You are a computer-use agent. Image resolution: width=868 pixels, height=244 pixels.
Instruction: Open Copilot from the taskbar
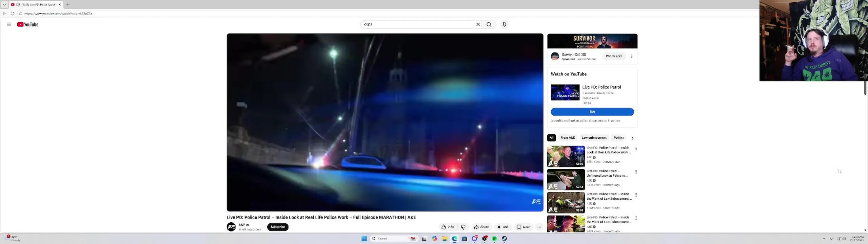coord(435,239)
